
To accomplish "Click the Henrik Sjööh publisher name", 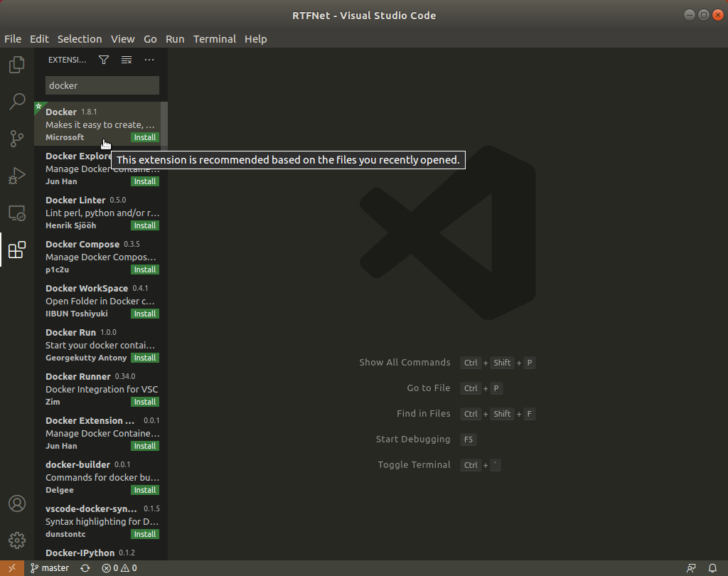I will click(70, 225).
